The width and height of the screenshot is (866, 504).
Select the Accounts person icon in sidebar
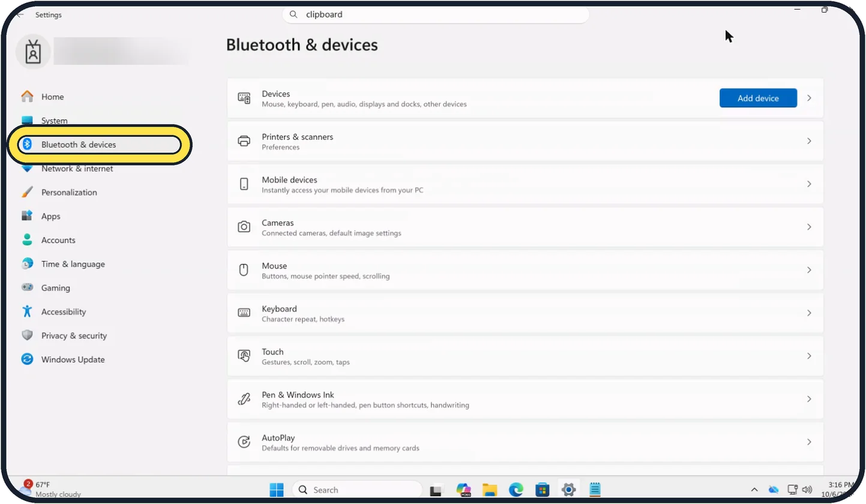(27, 240)
